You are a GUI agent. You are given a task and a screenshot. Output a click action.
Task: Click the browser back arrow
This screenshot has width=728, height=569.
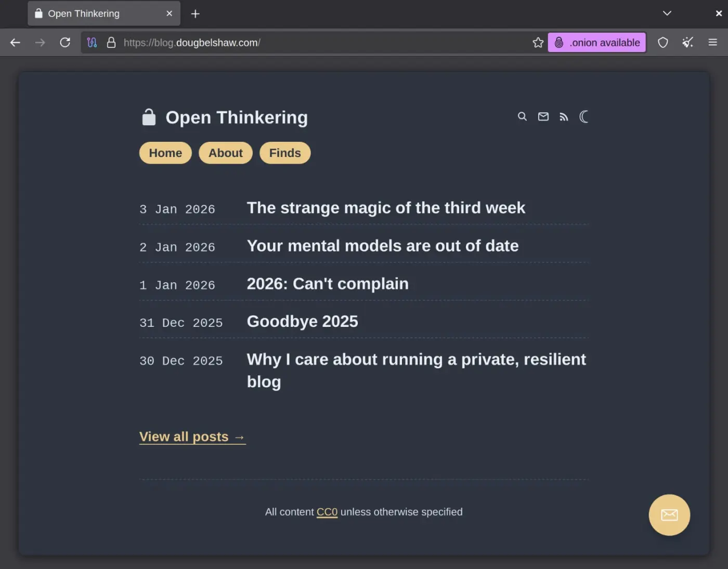[x=15, y=43]
